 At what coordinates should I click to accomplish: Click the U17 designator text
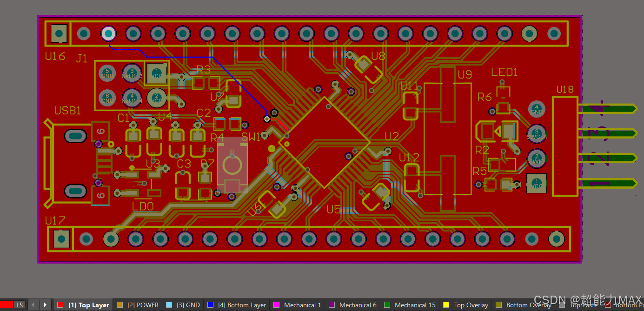[55, 220]
